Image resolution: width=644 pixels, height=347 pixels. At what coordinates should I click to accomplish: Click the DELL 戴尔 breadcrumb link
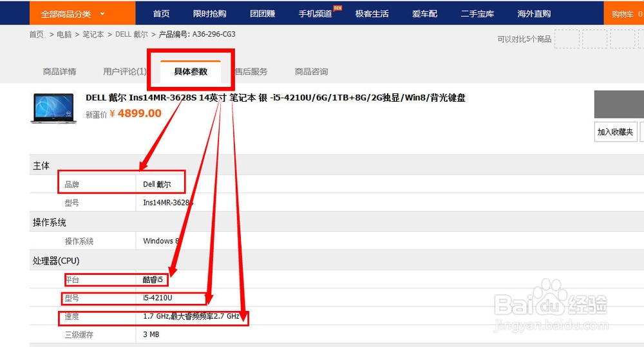[131, 35]
